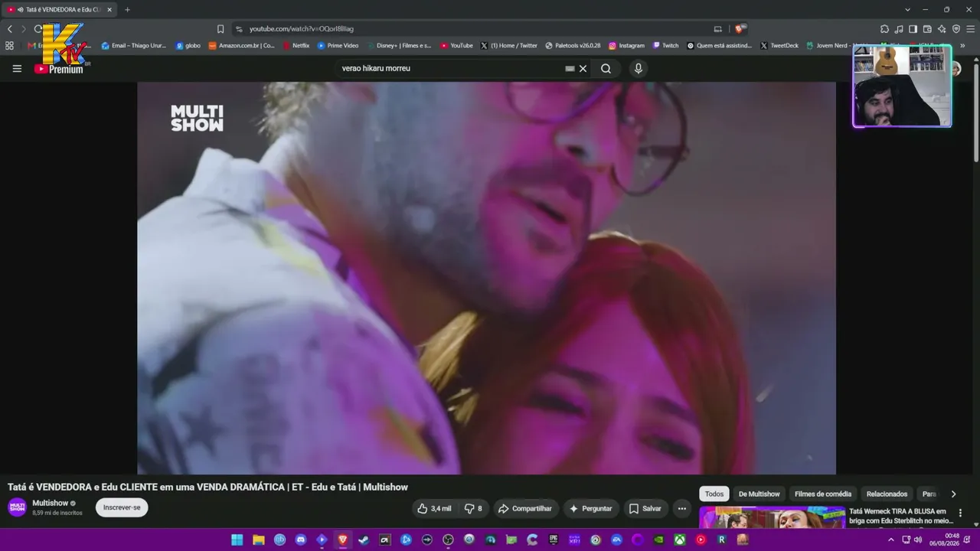Open the on-screen keyboard in the search box
This screenshot has height=551, width=980.
coord(570,68)
